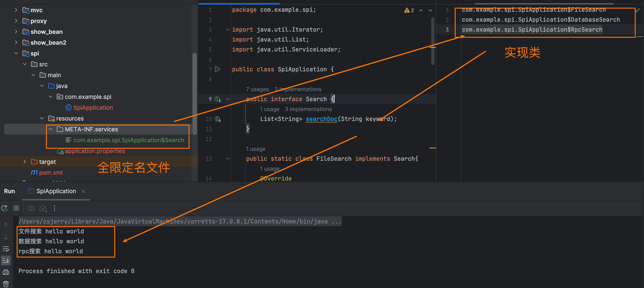The height and width of the screenshot is (288, 644).
Task: Fold the FileSearch class block
Action: (x=228, y=159)
